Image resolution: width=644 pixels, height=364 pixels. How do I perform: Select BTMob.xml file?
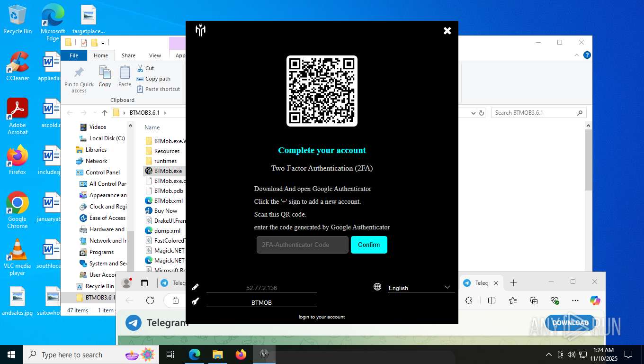pyautogui.click(x=168, y=201)
